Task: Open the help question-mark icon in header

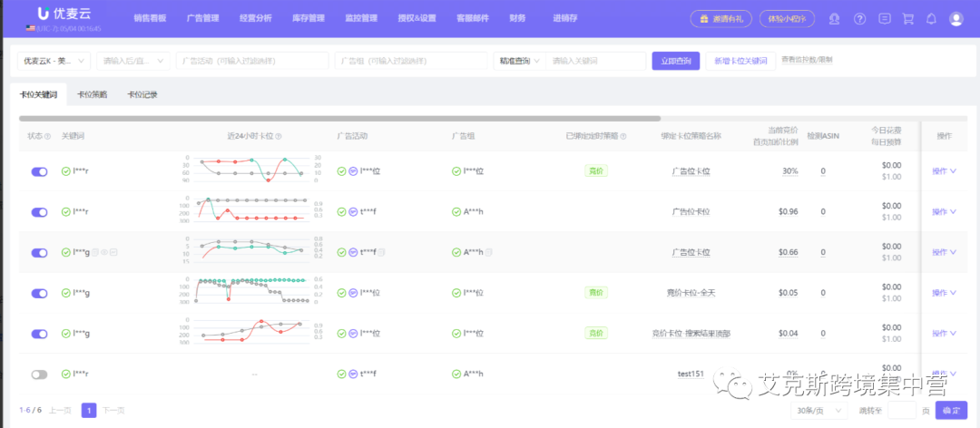Action: pos(859,19)
